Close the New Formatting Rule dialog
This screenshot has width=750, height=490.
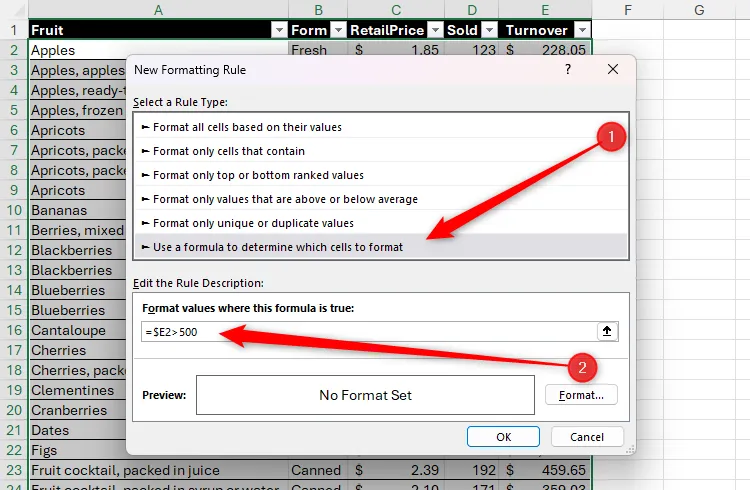tap(613, 70)
